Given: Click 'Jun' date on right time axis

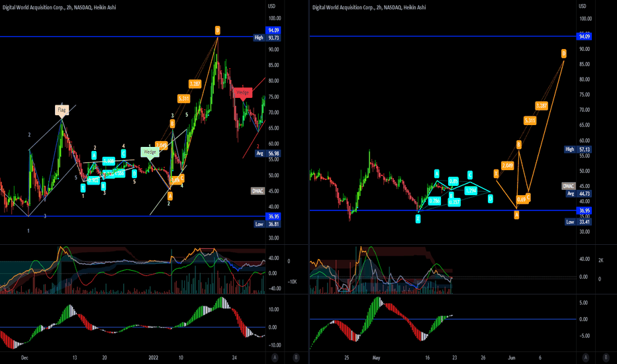Looking at the screenshot, I should [511, 357].
